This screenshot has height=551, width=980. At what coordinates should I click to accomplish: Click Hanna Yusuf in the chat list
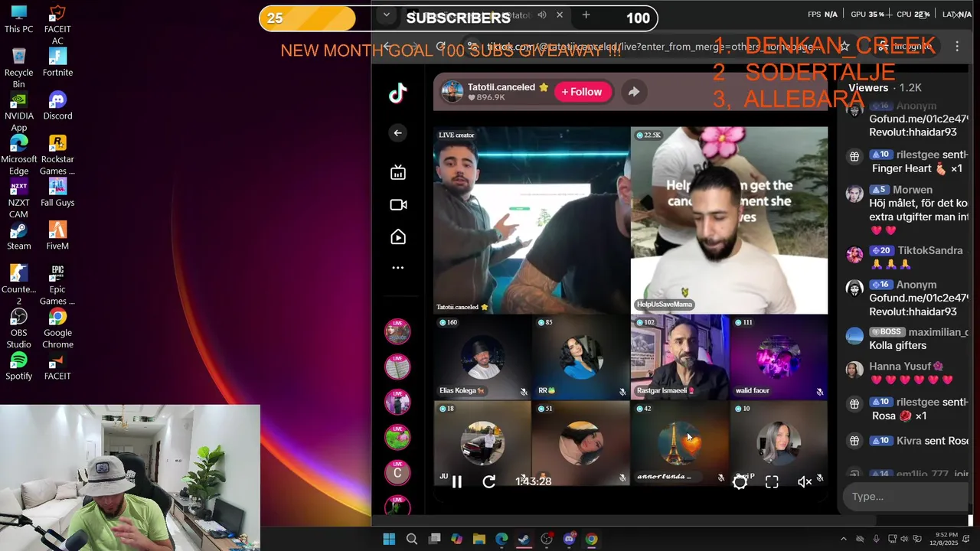(x=900, y=367)
